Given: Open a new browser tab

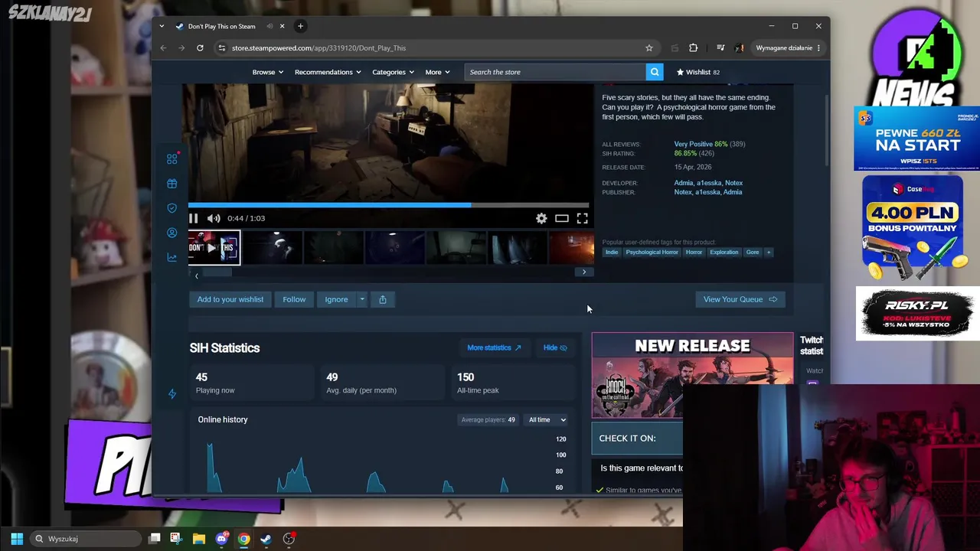Looking at the screenshot, I should click(300, 26).
